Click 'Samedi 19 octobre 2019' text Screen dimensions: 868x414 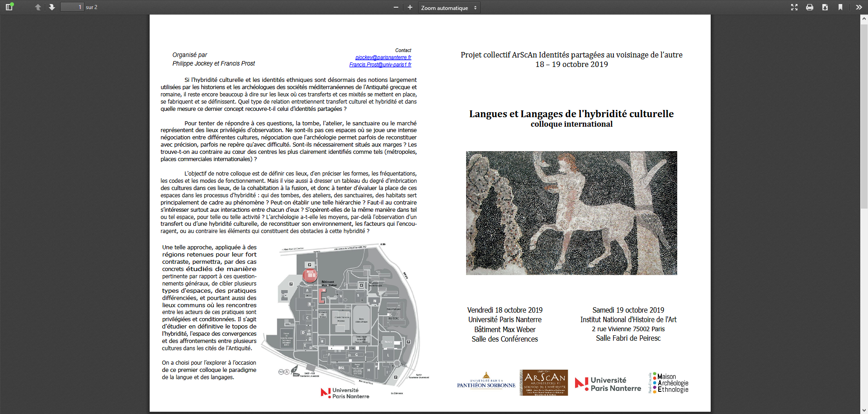coord(628,310)
